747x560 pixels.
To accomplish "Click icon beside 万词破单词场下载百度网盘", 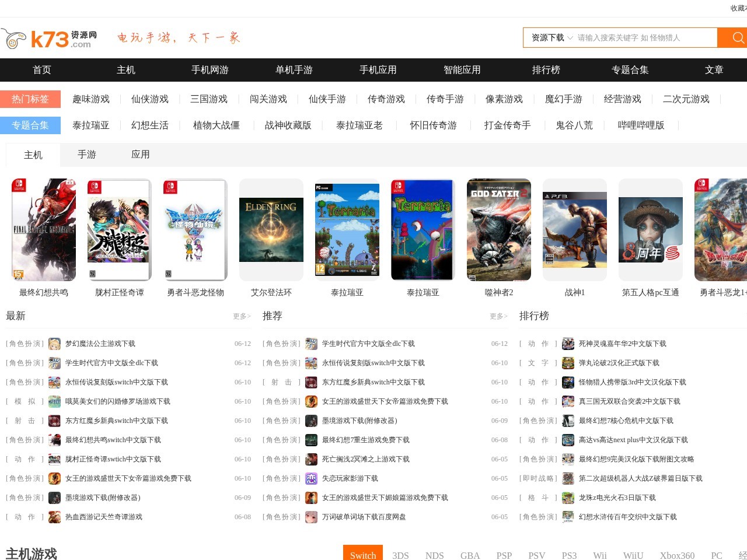I will pos(312,517).
